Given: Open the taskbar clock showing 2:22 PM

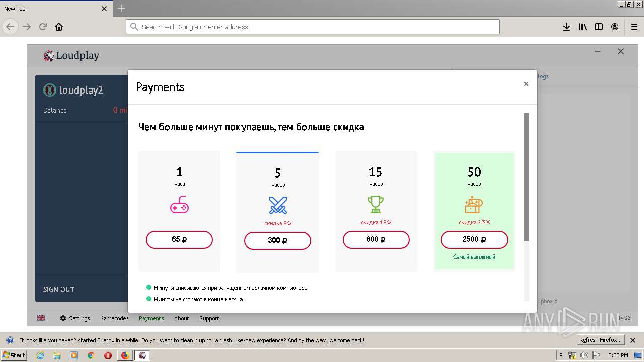Looking at the screenshot, I should pos(618,355).
